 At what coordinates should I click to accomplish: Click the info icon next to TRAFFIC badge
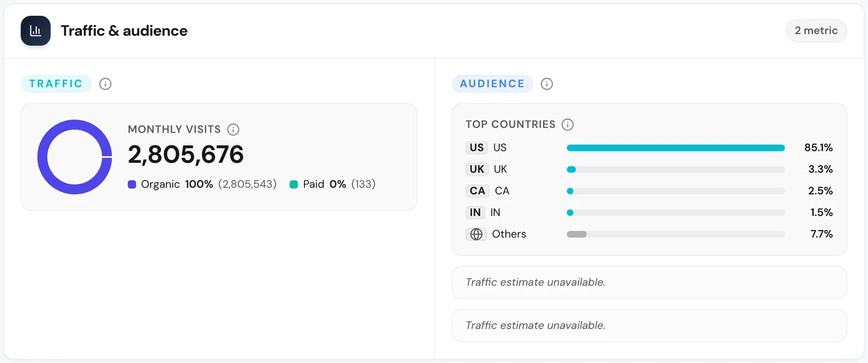click(105, 84)
